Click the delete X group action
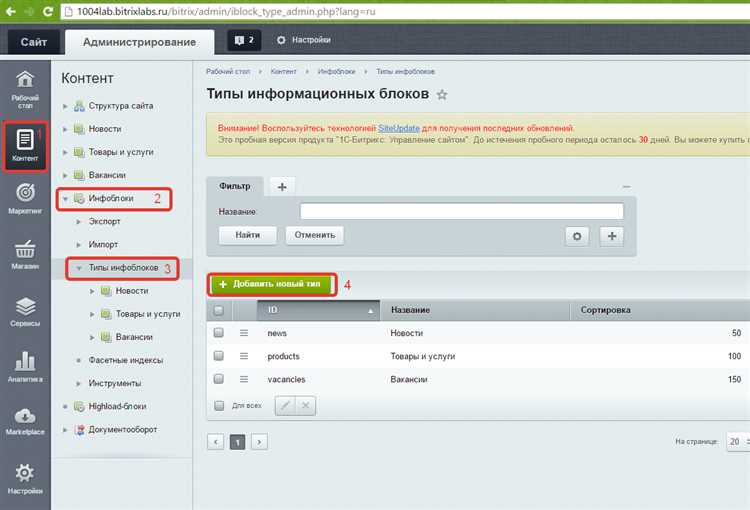Screen dimensions: 750x510 (306, 406)
